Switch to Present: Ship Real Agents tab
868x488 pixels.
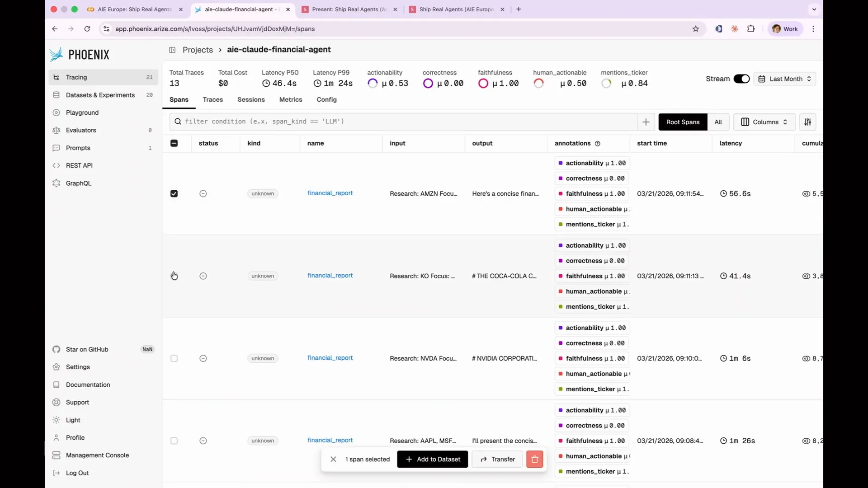click(349, 9)
